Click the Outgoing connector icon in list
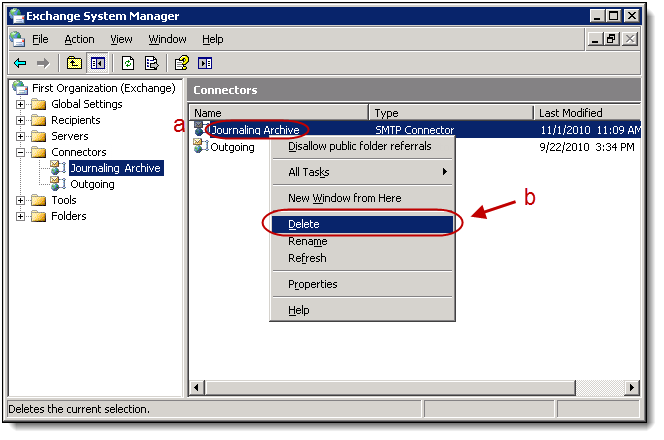Image resolution: width=664 pixels, height=440 pixels. (201, 146)
